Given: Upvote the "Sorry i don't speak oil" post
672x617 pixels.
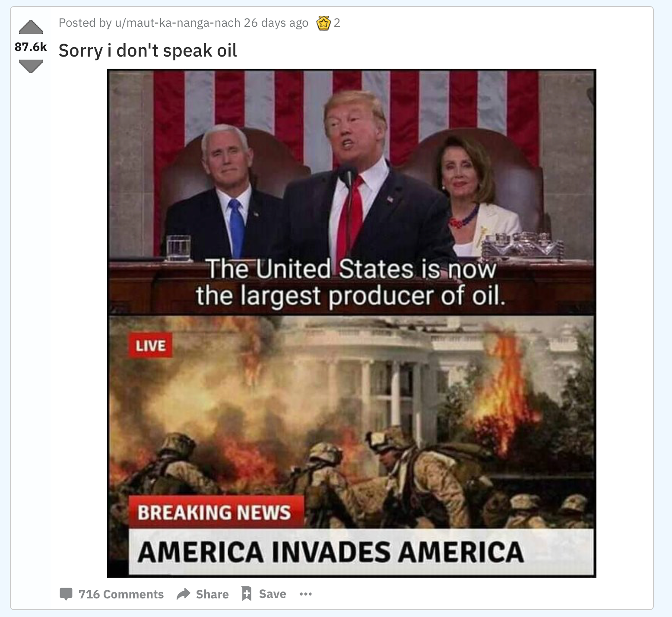Looking at the screenshot, I should 31,27.
